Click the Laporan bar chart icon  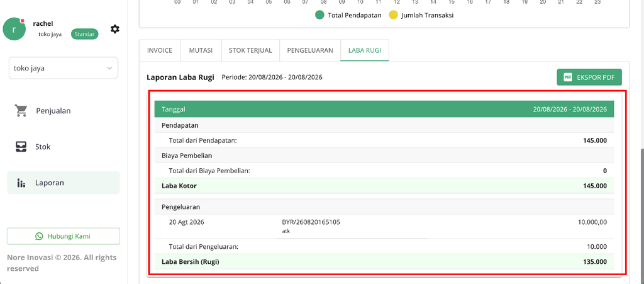coord(21,183)
